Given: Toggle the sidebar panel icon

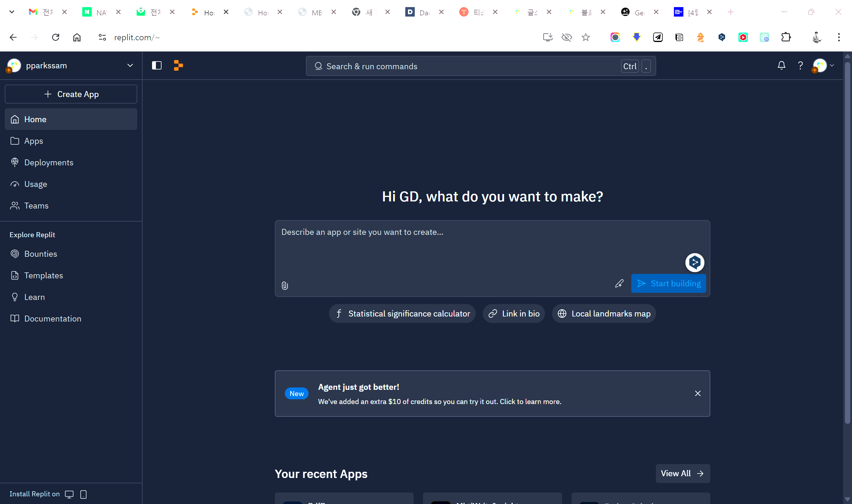Looking at the screenshot, I should (x=156, y=65).
